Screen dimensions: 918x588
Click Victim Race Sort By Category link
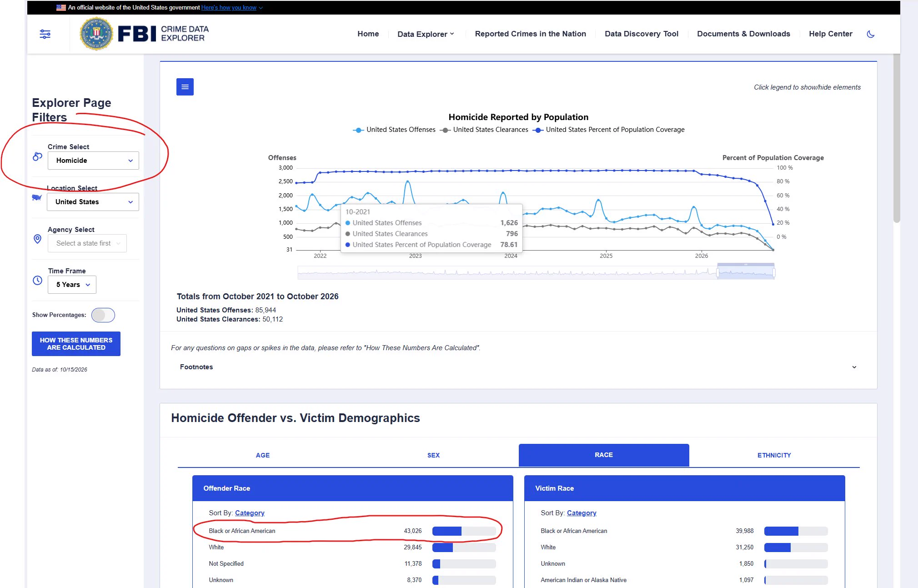tap(582, 513)
